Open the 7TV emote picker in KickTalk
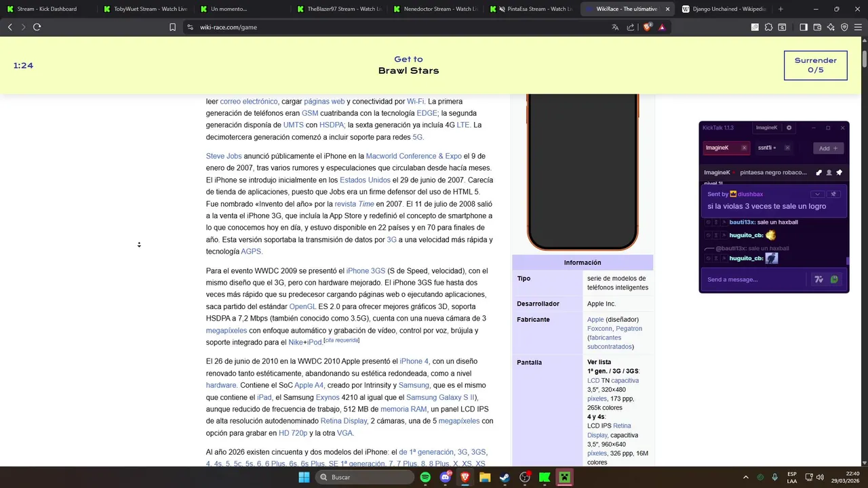868x488 pixels. click(818, 279)
